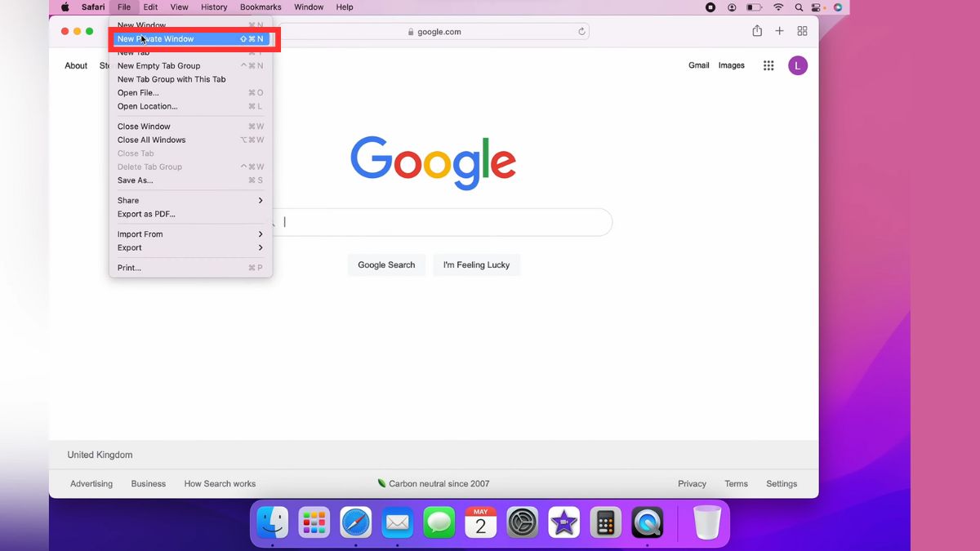Open the View menu
Image resolution: width=980 pixels, height=551 pixels.
pos(179,7)
